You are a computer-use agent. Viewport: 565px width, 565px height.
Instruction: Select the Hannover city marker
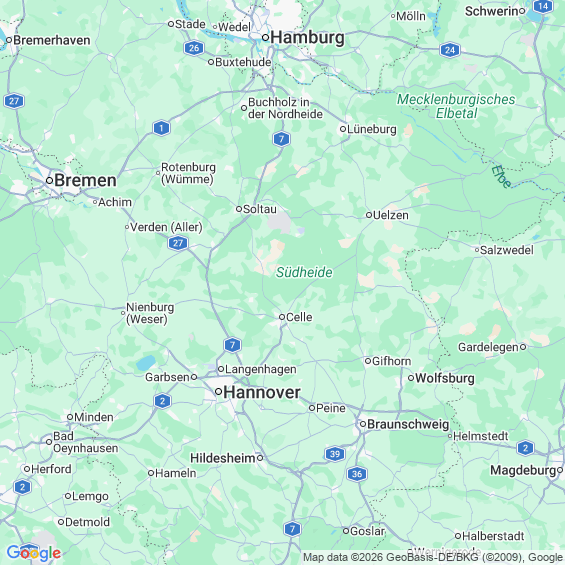[218, 392]
